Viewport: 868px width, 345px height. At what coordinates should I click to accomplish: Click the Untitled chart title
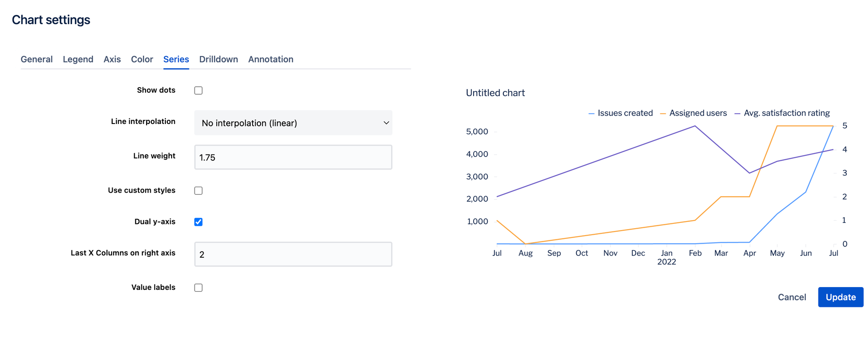tap(495, 93)
